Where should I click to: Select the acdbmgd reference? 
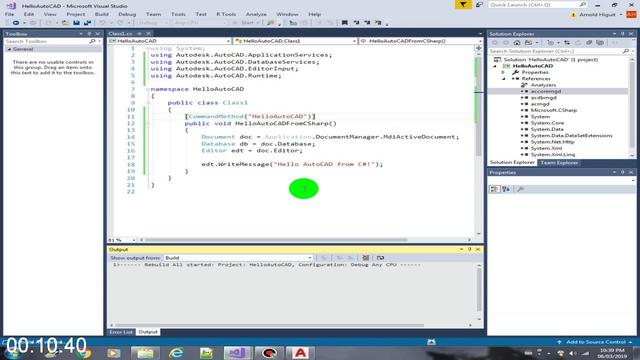[x=544, y=98]
